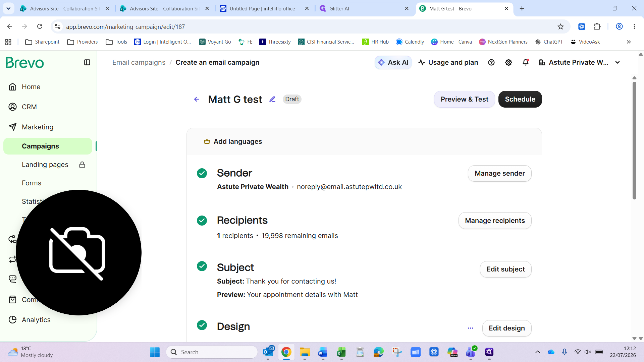Click the taskbar Search box
644x362 pixels.
(x=212, y=352)
